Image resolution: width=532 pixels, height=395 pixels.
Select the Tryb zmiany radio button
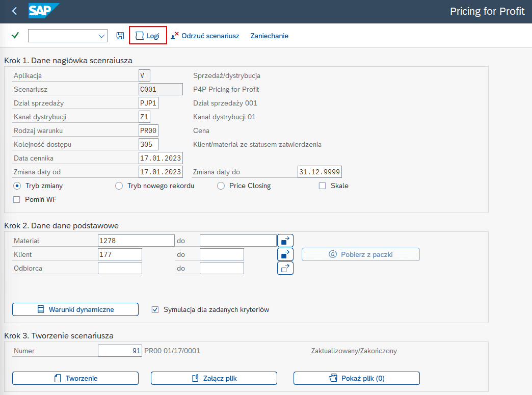[x=17, y=186]
